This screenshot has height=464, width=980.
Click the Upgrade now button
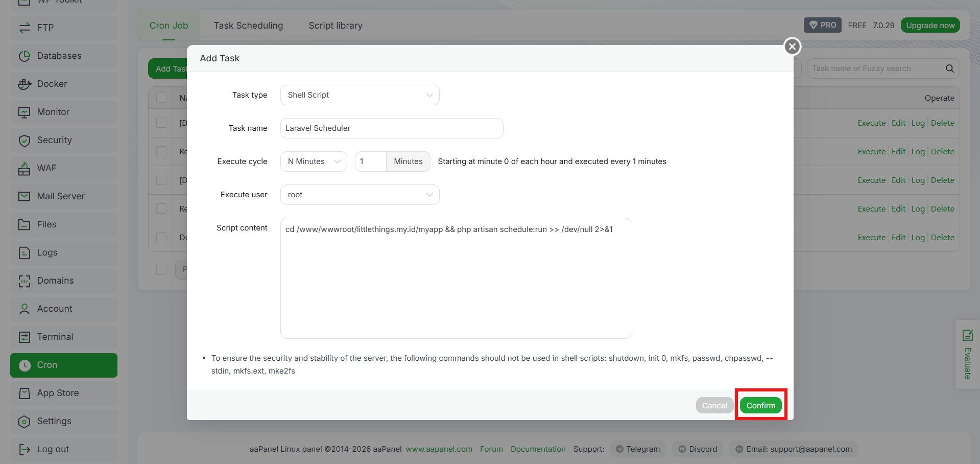[930, 25]
